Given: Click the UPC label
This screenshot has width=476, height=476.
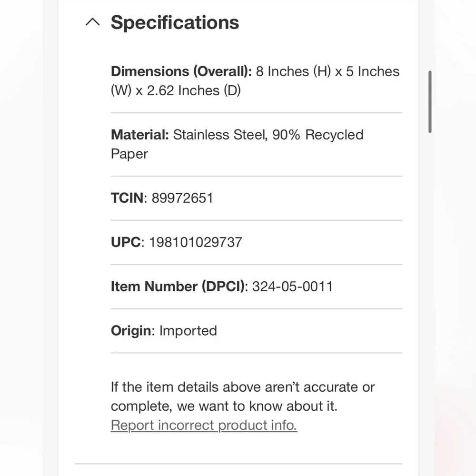Looking at the screenshot, I should 126,242.
